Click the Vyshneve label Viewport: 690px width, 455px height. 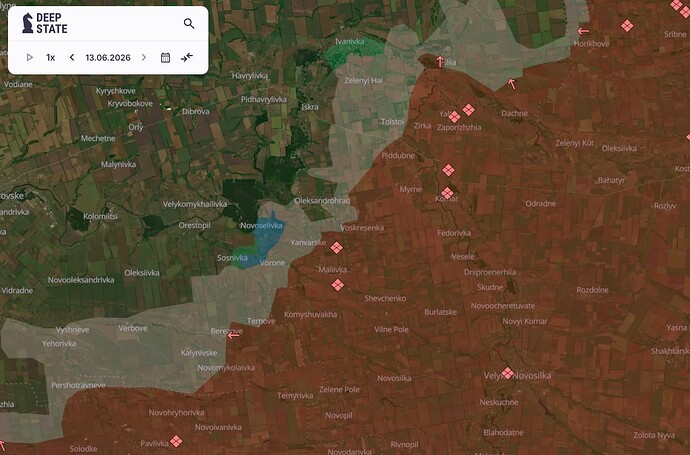pyautogui.click(x=73, y=330)
